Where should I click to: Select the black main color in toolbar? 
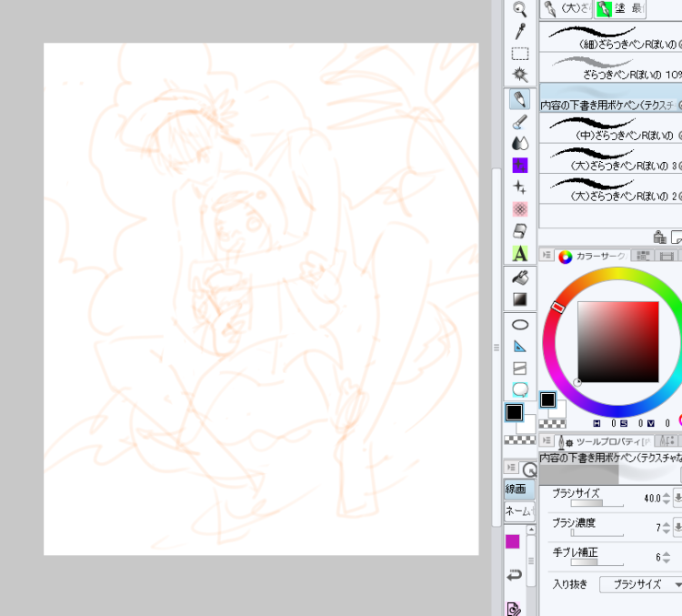(x=514, y=412)
